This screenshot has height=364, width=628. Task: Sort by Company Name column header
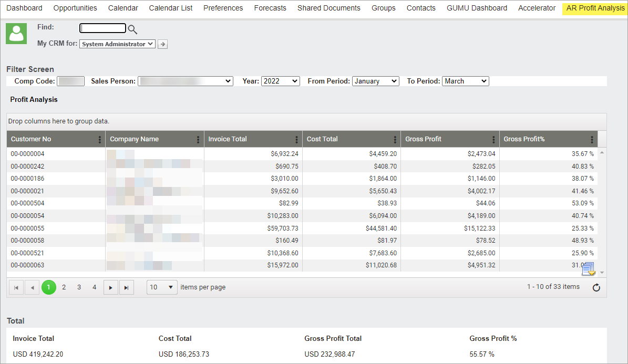point(134,139)
